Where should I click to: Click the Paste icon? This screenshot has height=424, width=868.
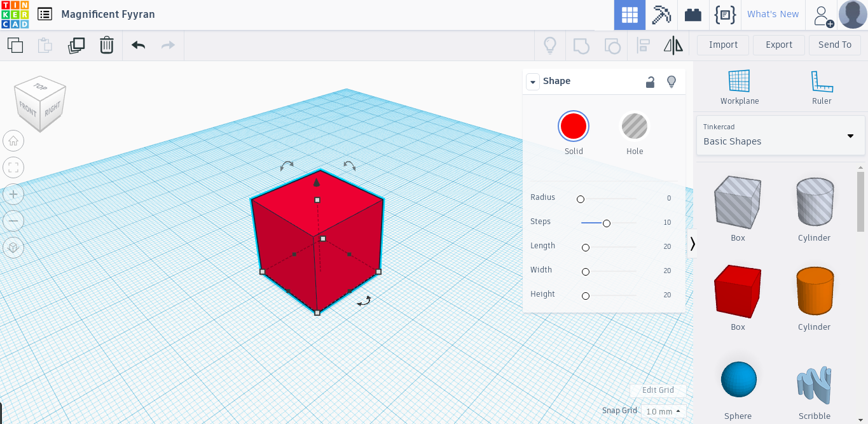point(45,45)
